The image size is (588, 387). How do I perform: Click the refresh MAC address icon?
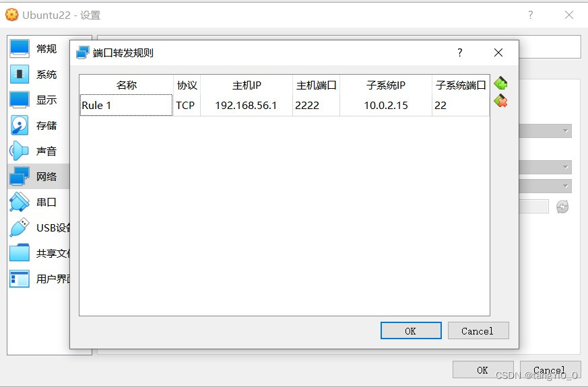click(x=562, y=207)
